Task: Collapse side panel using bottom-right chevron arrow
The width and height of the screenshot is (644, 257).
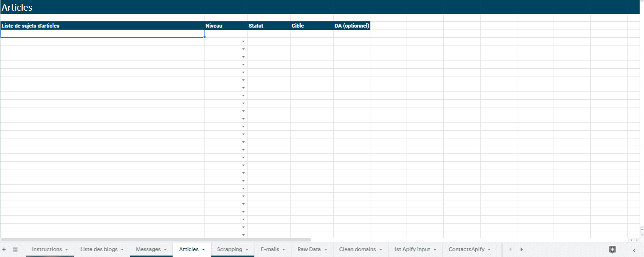Action: tap(634, 250)
